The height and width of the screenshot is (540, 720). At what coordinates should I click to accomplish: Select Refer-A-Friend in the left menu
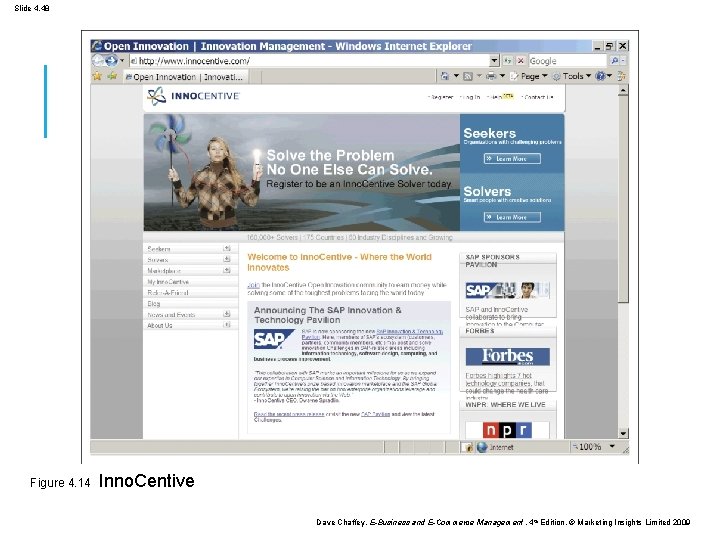coord(168,292)
